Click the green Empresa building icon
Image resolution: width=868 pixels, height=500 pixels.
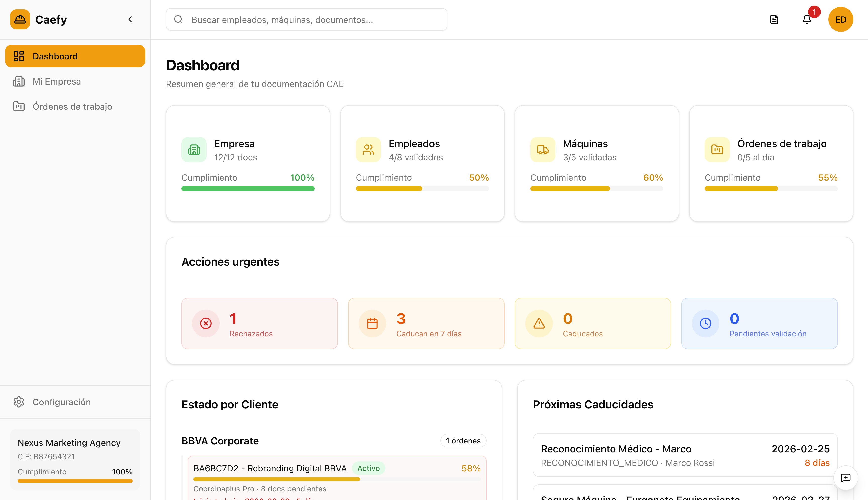[194, 149]
